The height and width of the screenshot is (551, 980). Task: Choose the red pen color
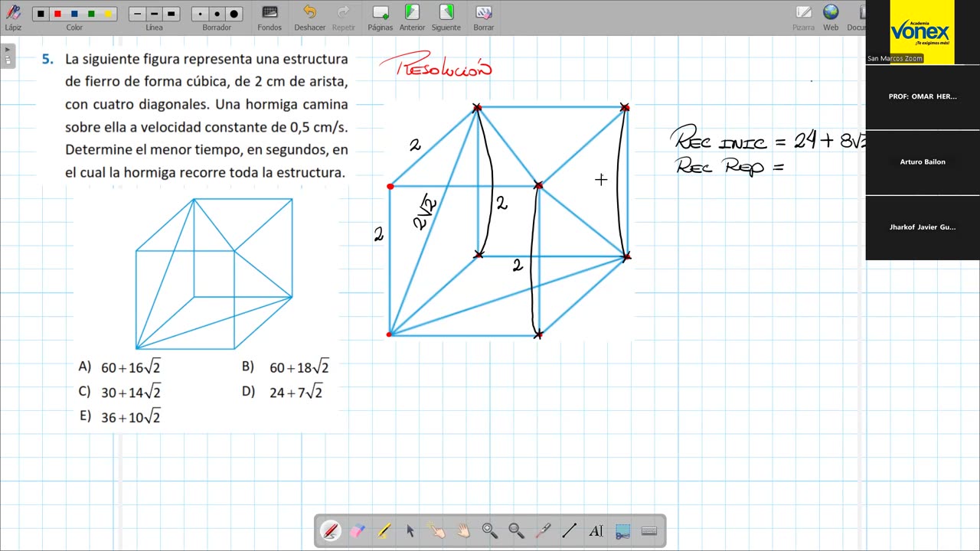pyautogui.click(x=57, y=14)
